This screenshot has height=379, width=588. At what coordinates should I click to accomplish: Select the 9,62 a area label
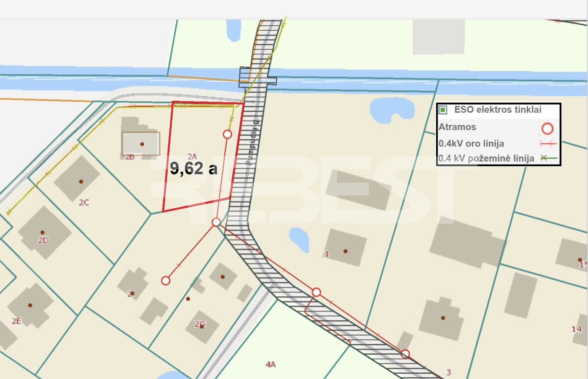click(194, 168)
